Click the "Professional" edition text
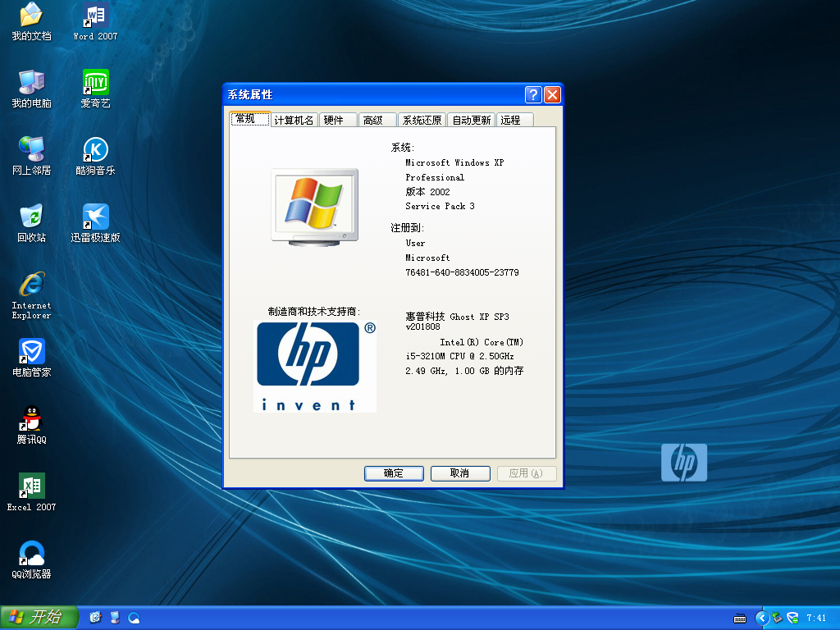 435,177
